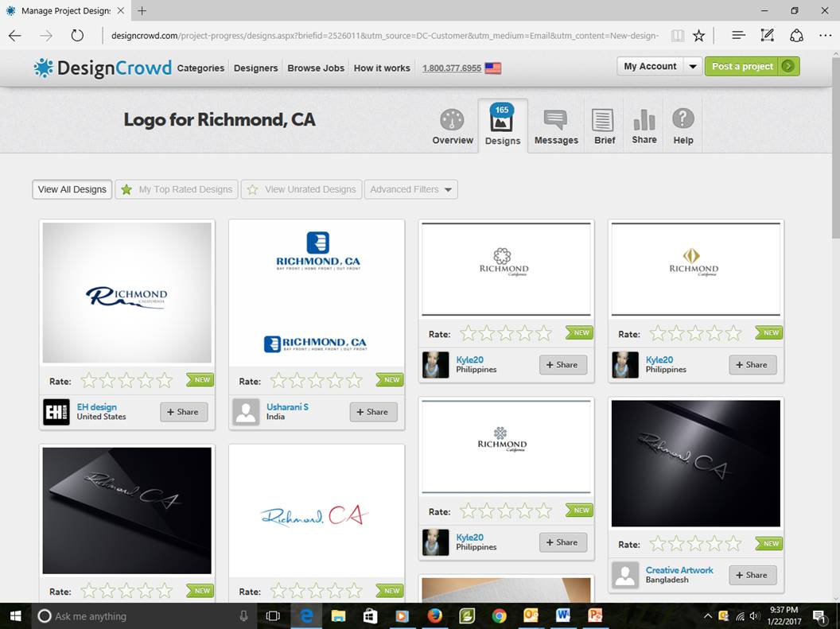Screen dimensions: 840x629
Task: Click Creative Artwork's avatar placeholder
Action: pos(625,575)
